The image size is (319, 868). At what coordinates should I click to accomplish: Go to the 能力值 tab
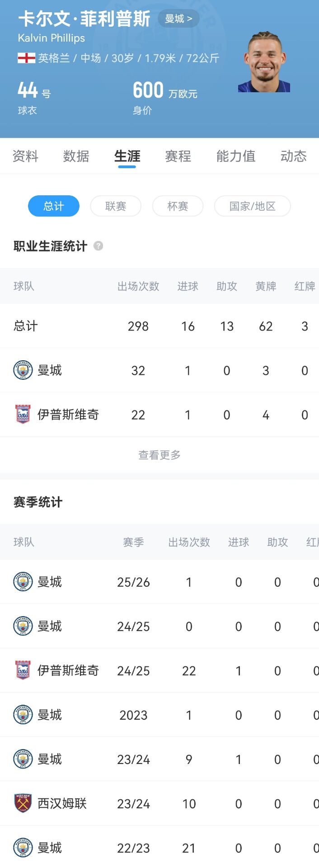pyautogui.click(x=236, y=156)
